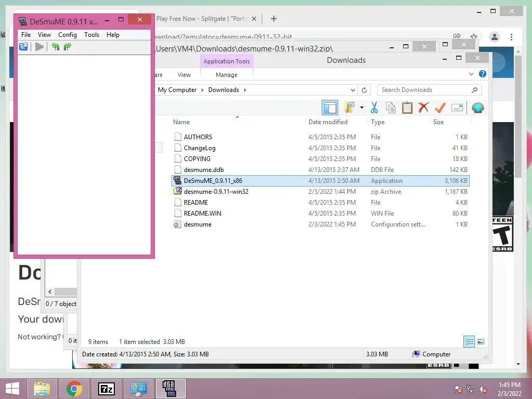The height and width of the screenshot is (399, 532).
Task: Click the DeSmuME title bar logo icon
Action: pyautogui.click(x=23, y=21)
